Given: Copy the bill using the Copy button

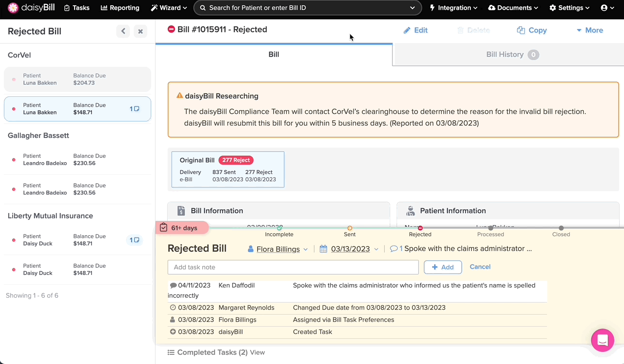Looking at the screenshot, I should (532, 30).
